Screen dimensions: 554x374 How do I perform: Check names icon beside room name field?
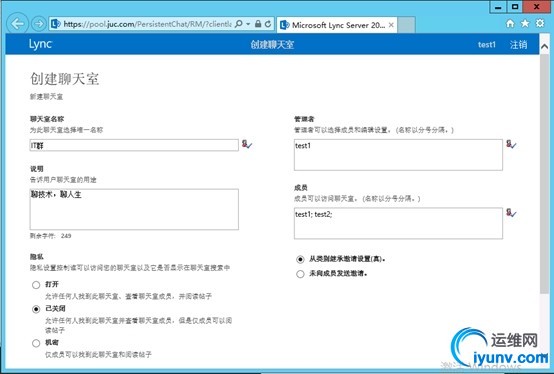pos(247,144)
